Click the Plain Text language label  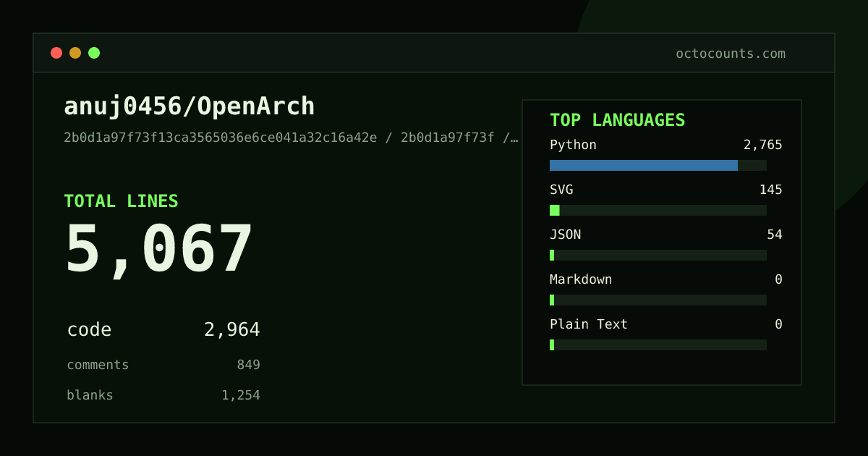(589, 324)
